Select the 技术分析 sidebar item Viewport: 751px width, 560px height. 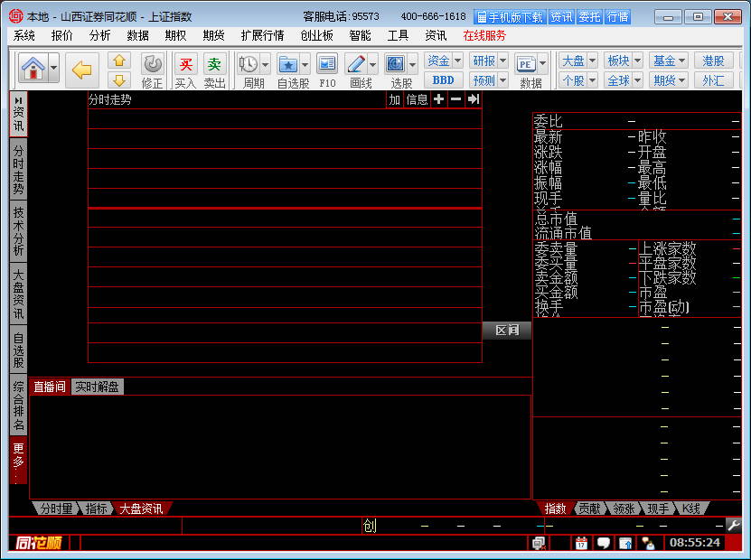(18, 230)
